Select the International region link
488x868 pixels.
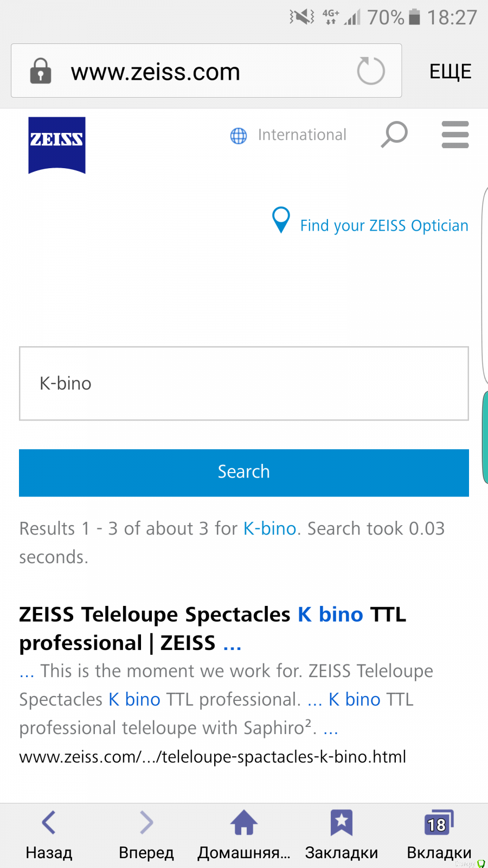302,135
